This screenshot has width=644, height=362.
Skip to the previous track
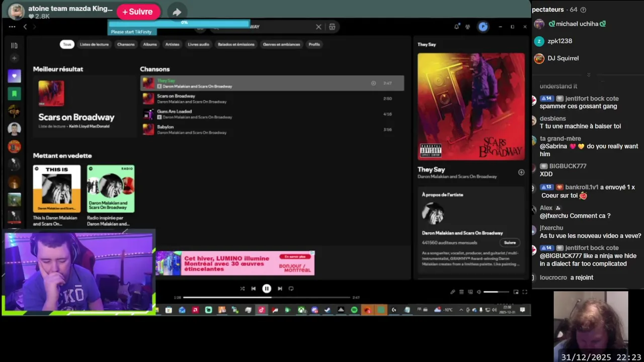tap(254, 289)
